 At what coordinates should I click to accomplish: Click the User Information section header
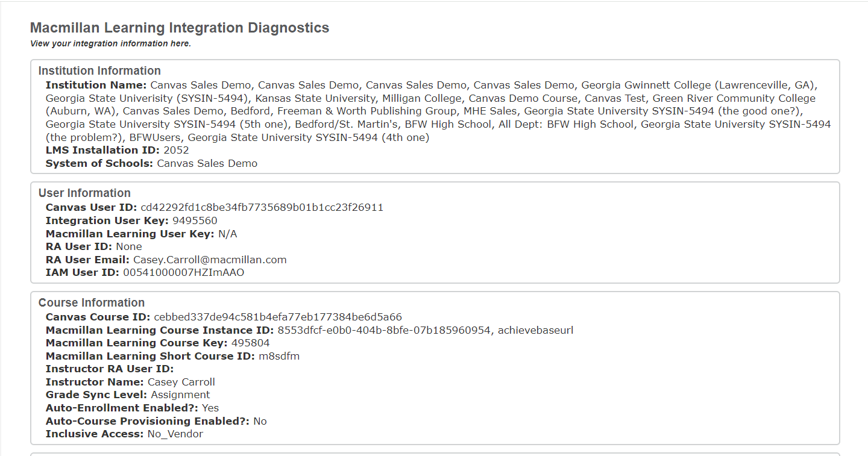coord(84,193)
